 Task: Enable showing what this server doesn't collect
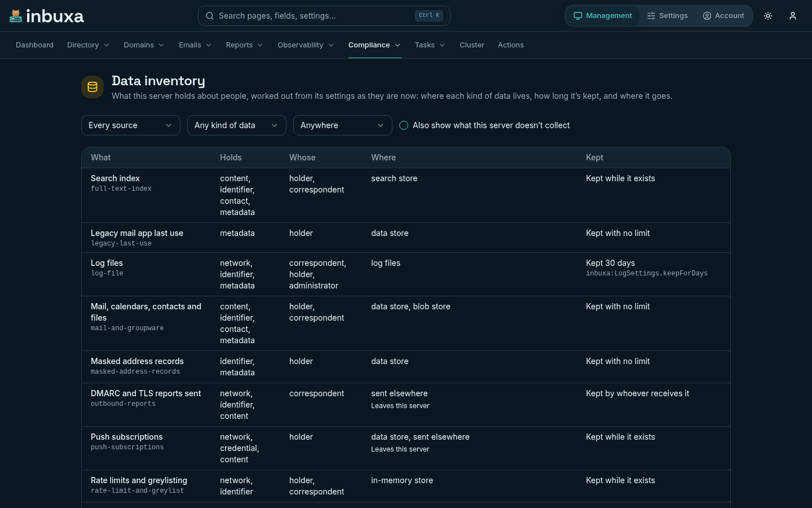click(x=404, y=125)
